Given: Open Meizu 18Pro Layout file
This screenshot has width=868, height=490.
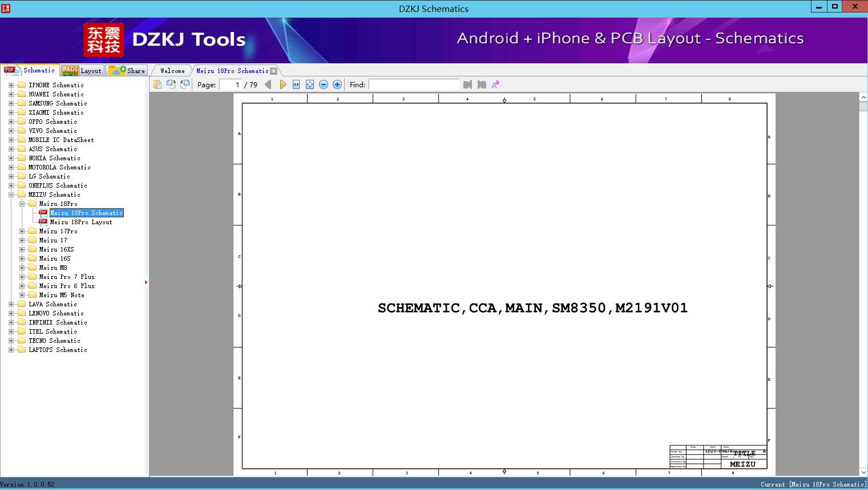Looking at the screenshot, I should click(x=81, y=222).
